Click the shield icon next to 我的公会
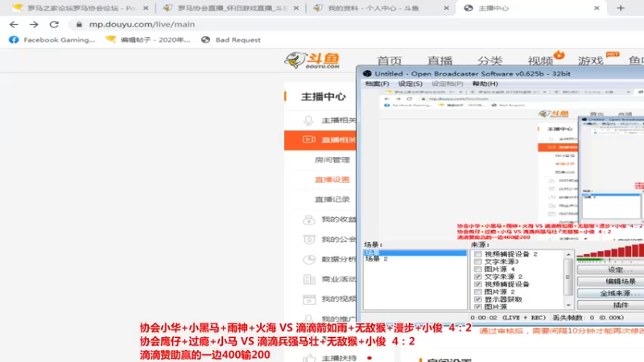Image resolution: width=644 pixels, height=362 pixels. coord(309,239)
